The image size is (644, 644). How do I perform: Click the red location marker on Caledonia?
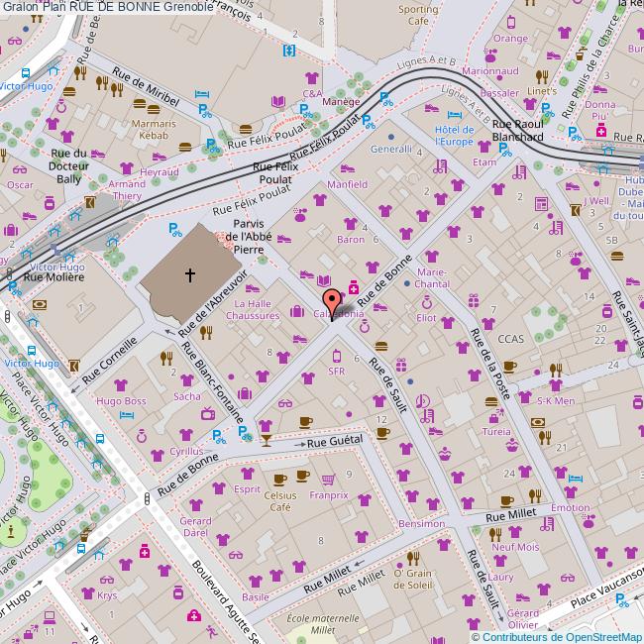tap(331, 301)
